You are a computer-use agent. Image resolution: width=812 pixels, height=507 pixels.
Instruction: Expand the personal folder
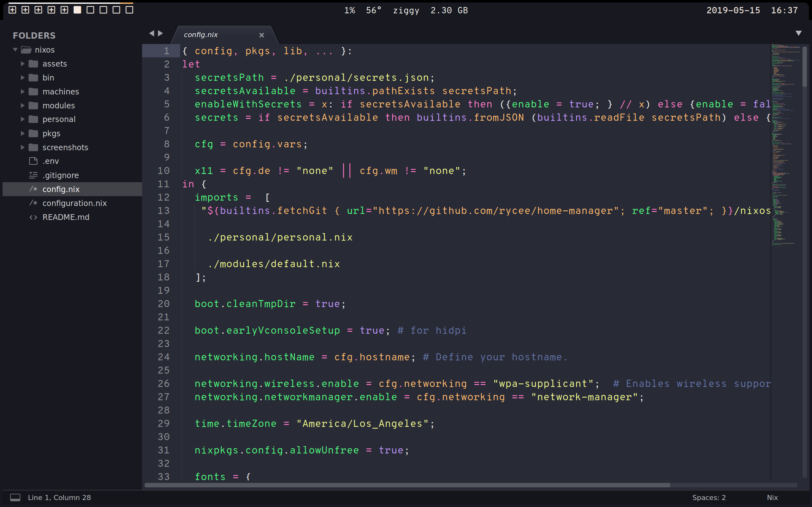(x=23, y=119)
